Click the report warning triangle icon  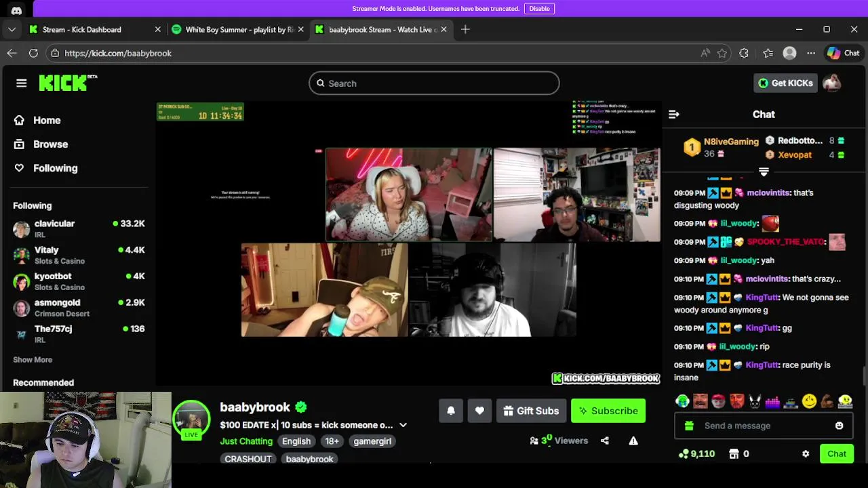click(x=633, y=441)
